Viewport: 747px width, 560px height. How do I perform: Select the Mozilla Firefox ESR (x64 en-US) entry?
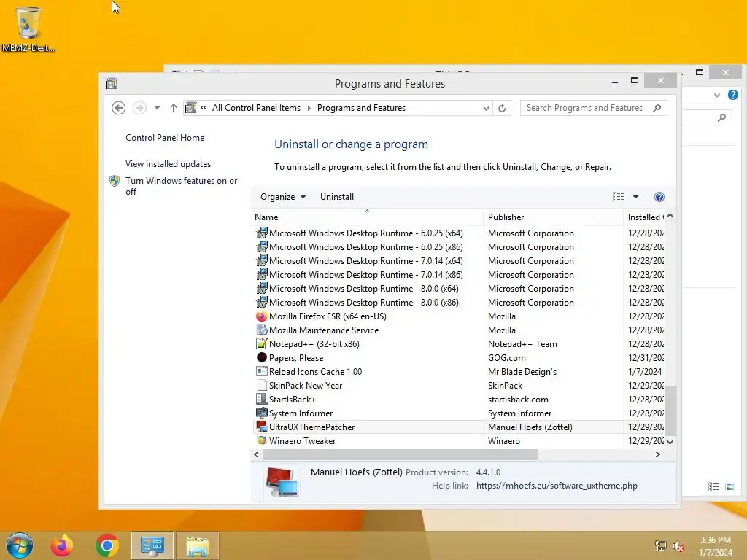tap(328, 316)
